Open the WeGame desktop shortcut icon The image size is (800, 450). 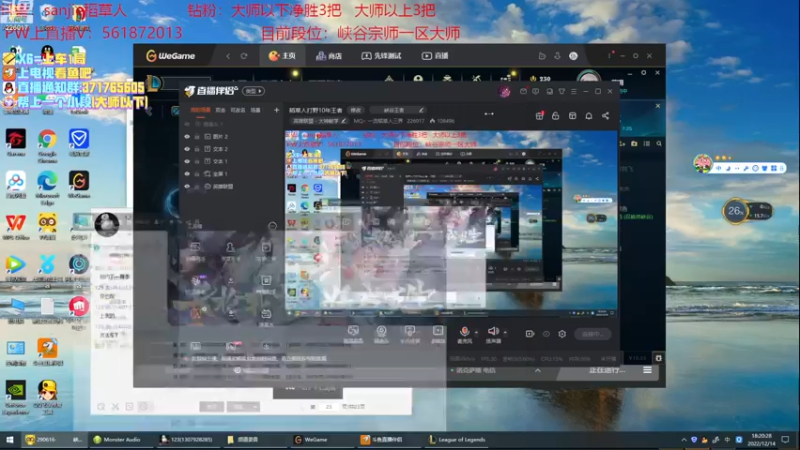(x=79, y=182)
